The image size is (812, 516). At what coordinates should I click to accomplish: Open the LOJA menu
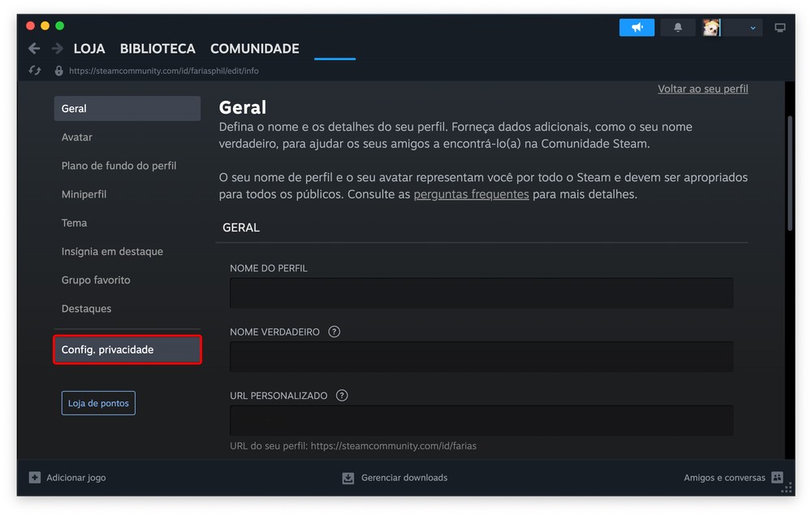click(x=89, y=49)
